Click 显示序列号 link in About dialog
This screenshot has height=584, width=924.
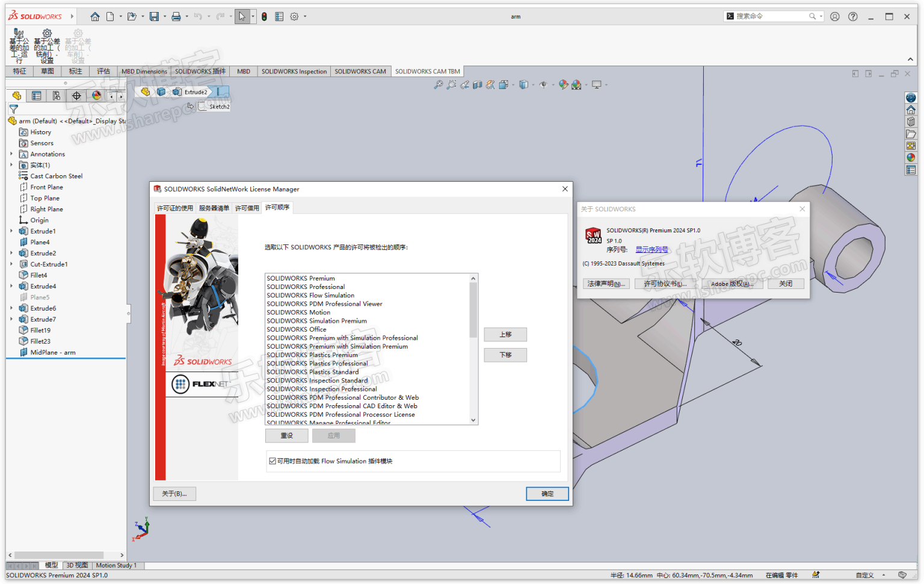click(x=652, y=249)
